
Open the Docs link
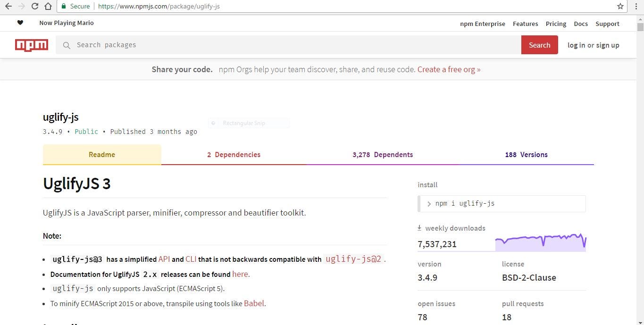coord(581,24)
